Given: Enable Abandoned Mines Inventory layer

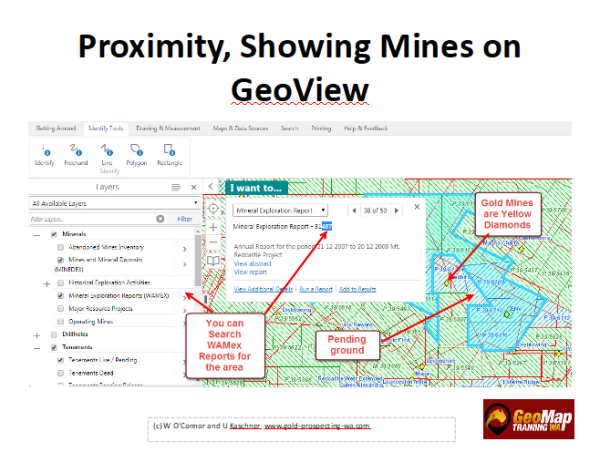Looking at the screenshot, I should tap(60, 248).
